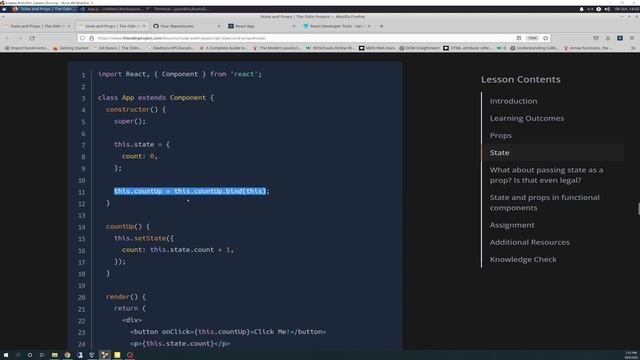Open the reader view icon in the address bar

[519, 38]
